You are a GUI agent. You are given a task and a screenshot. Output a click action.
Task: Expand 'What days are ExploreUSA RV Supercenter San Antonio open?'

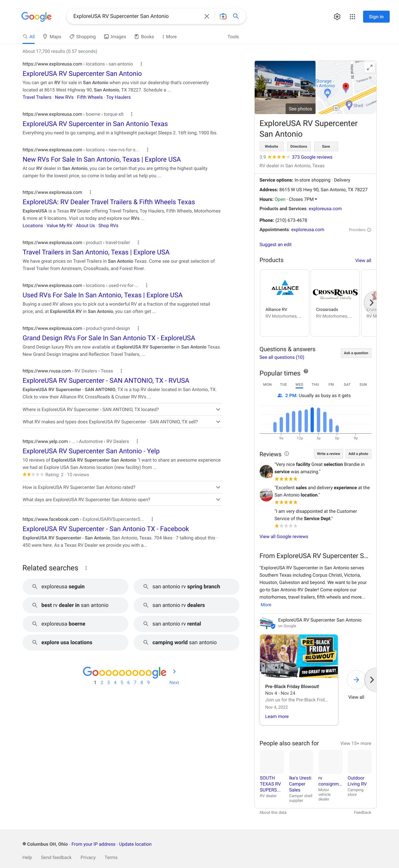tap(218, 500)
